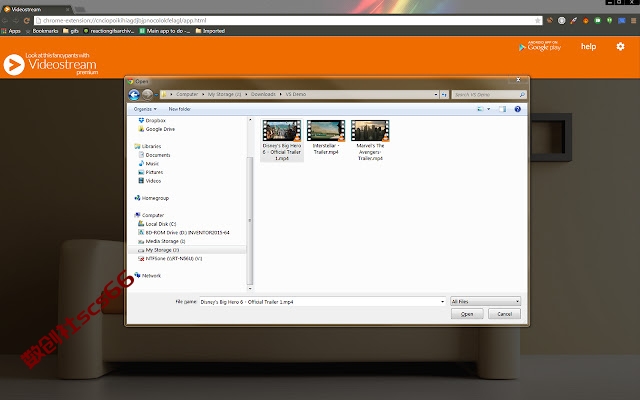The height and width of the screenshot is (400, 640).
Task: Open the file dialog help icon
Action: pos(518,109)
